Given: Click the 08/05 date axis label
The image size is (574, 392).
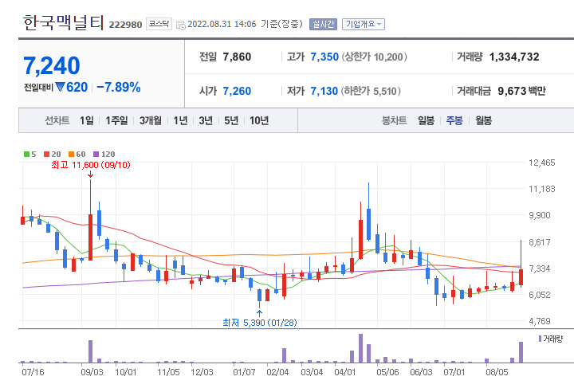Looking at the screenshot, I should coord(497,373).
